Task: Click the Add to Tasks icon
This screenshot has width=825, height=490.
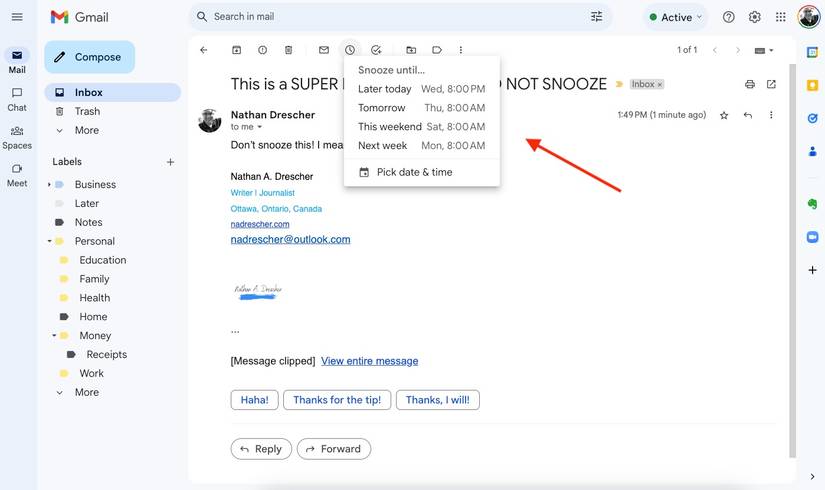Action: (x=376, y=50)
